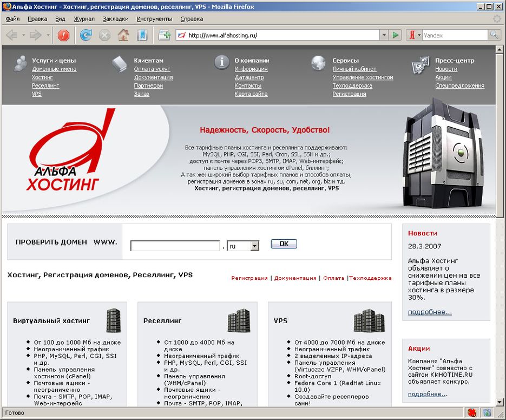Open the Вид menu
Image resolution: width=506 pixels, height=420 pixels.
click(60, 19)
